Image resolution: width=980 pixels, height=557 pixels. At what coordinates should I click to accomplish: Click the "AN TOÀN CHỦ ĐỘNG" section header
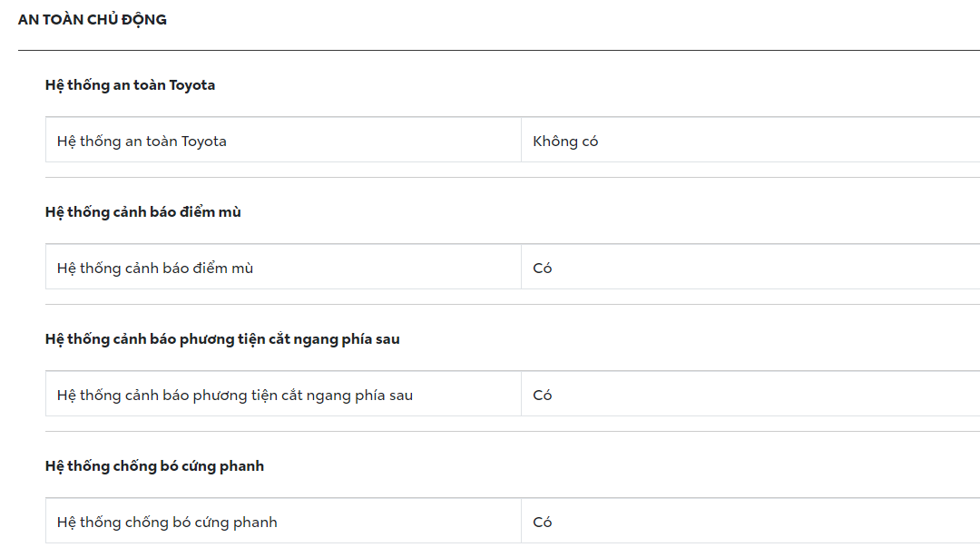click(92, 20)
